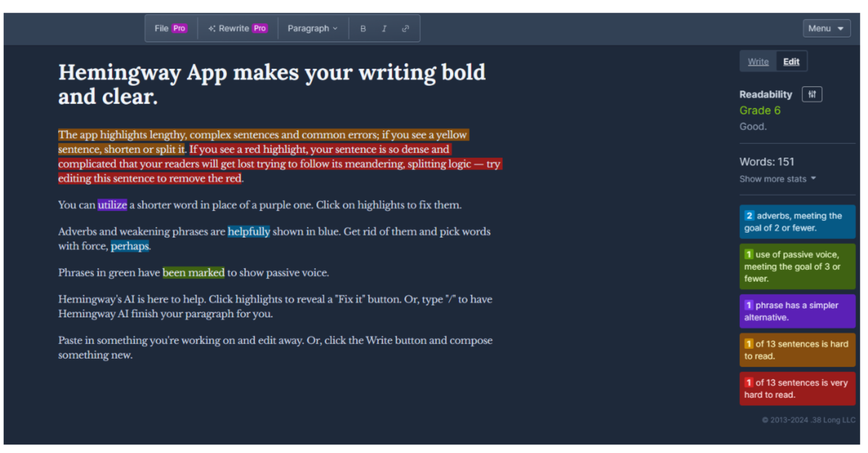Image resolution: width=868 pixels, height=453 pixels.
Task: Click the purple highlighted word utilize
Action: coord(112,205)
